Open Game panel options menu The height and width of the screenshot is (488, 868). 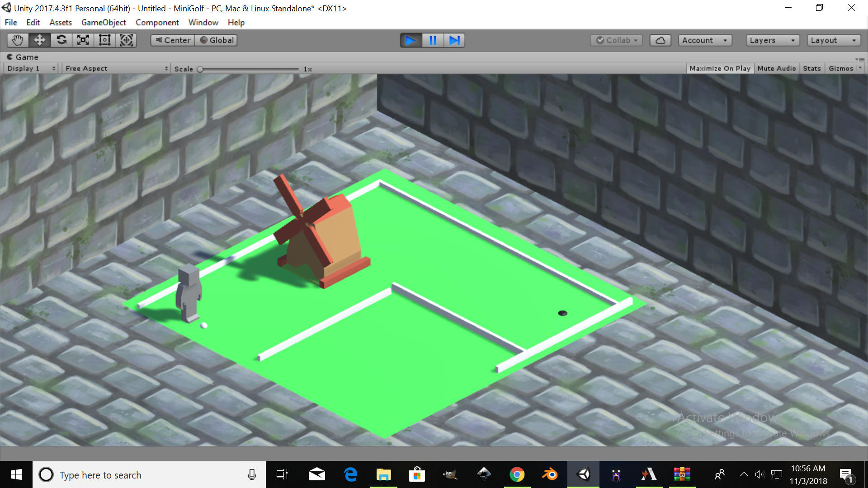860,59
